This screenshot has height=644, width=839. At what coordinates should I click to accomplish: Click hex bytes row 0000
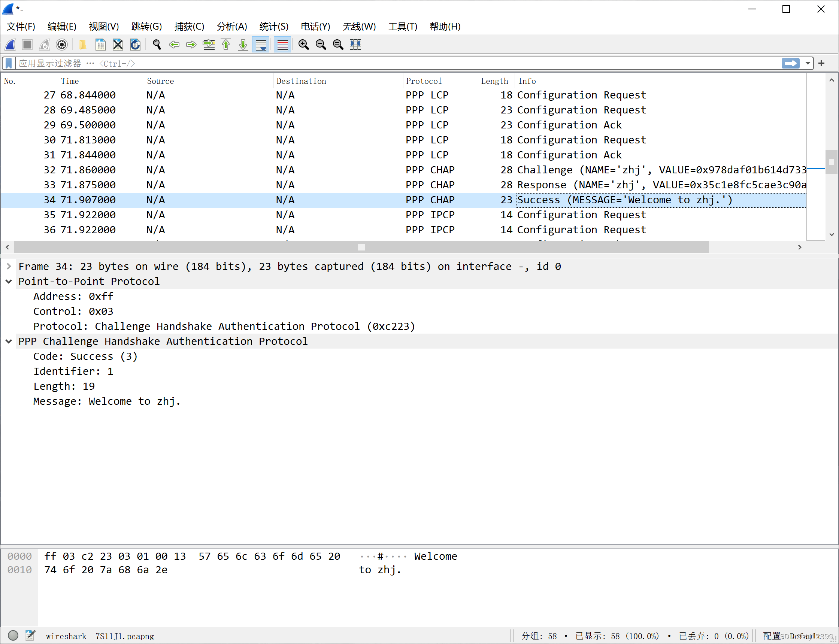[251, 556]
